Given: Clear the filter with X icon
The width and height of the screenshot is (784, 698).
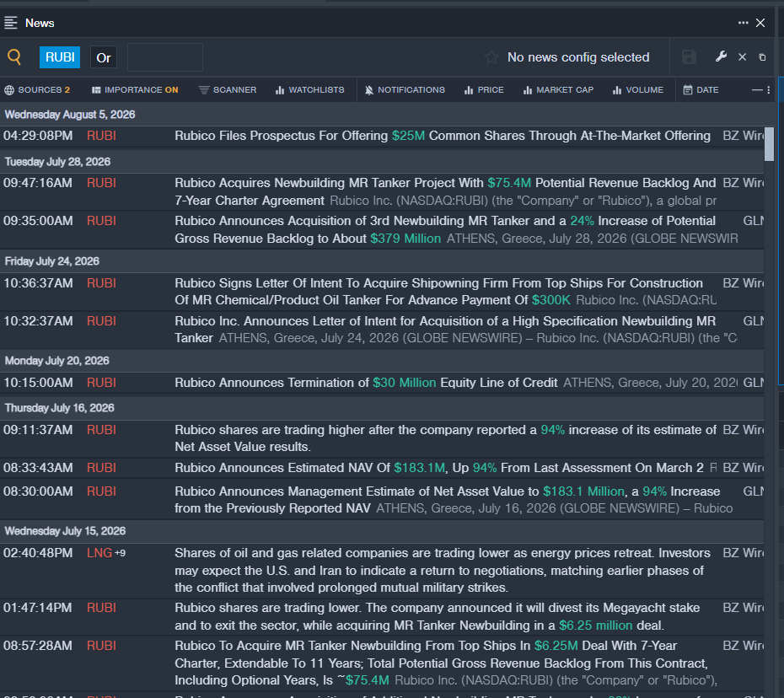Looking at the screenshot, I should point(743,57).
